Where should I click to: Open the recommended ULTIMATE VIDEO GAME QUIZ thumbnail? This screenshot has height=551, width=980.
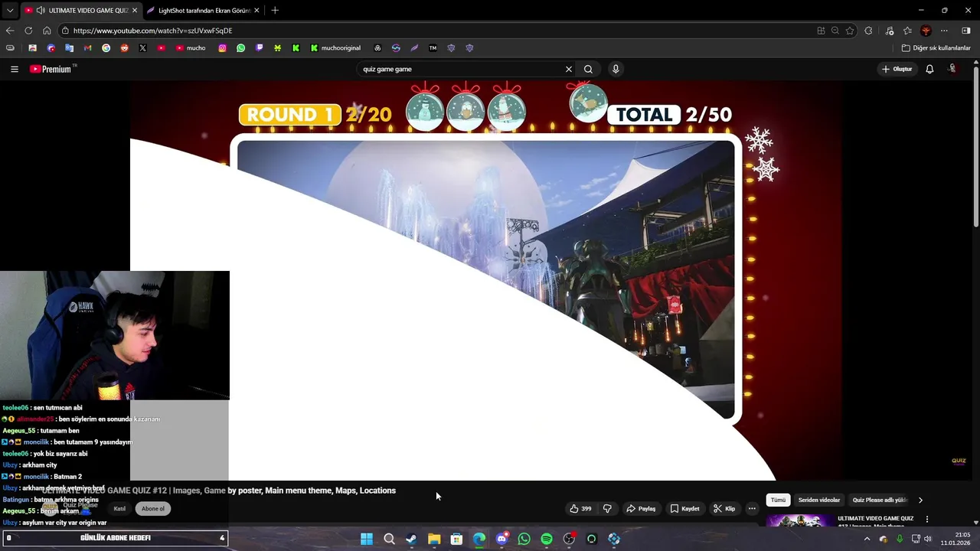[x=800, y=521]
